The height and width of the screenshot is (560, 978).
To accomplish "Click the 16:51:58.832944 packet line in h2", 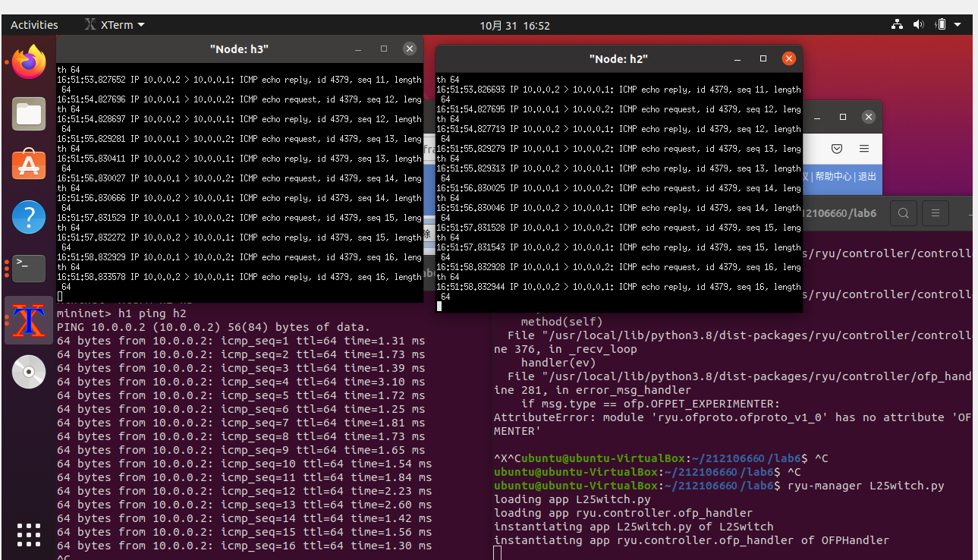I will pyautogui.click(x=618, y=287).
